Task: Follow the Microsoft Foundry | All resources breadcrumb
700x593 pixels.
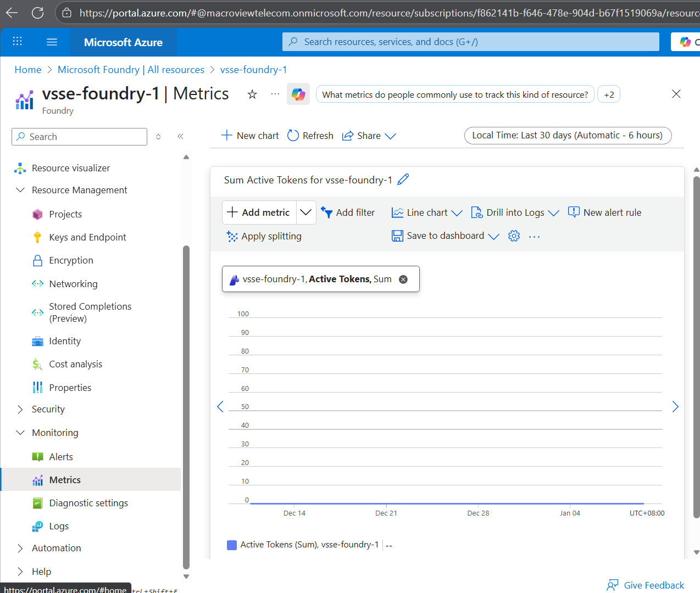Action: pos(131,69)
